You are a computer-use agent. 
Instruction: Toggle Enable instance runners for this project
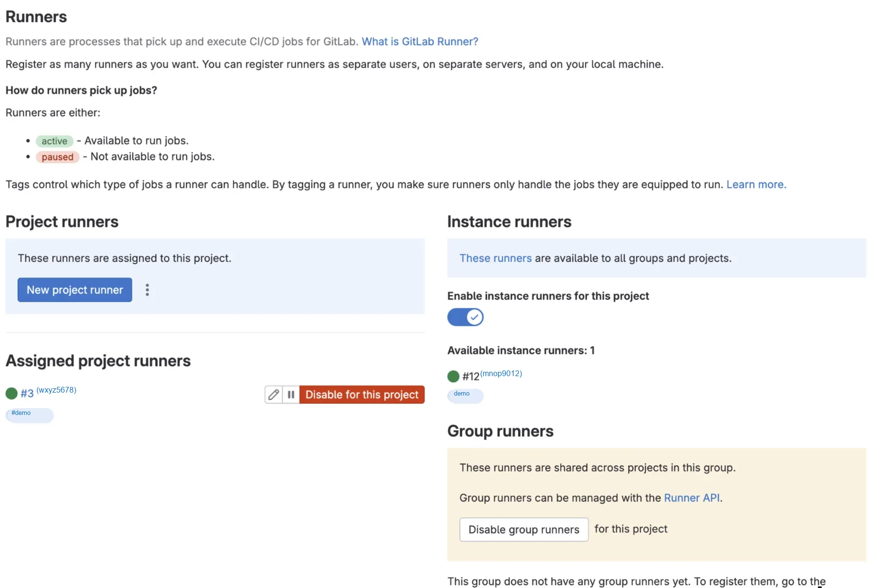click(465, 317)
